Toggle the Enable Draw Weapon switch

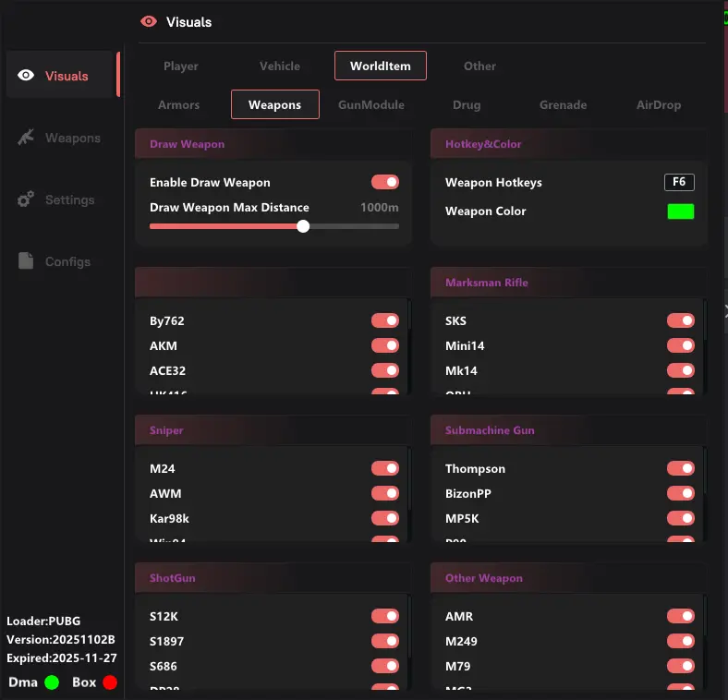pos(385,182)
